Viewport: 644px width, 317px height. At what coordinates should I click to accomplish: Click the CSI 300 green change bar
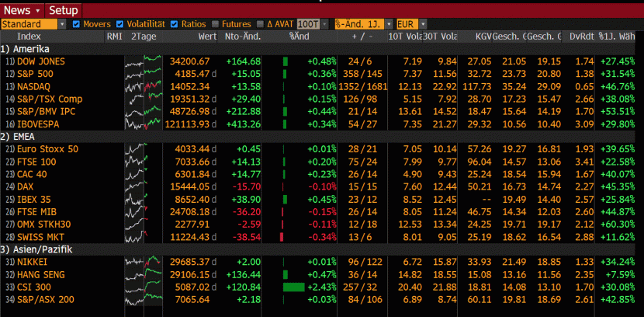[293, 287]
